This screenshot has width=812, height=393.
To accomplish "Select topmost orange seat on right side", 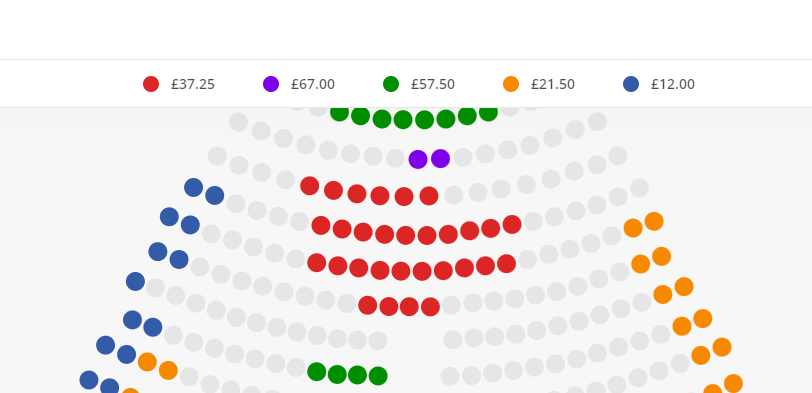I will (x=654, y=221).
